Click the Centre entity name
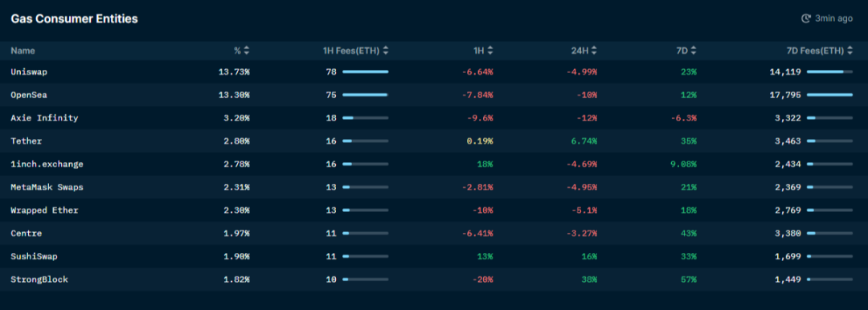The width and height of the screenshot is (868, 310). [26, 234]
